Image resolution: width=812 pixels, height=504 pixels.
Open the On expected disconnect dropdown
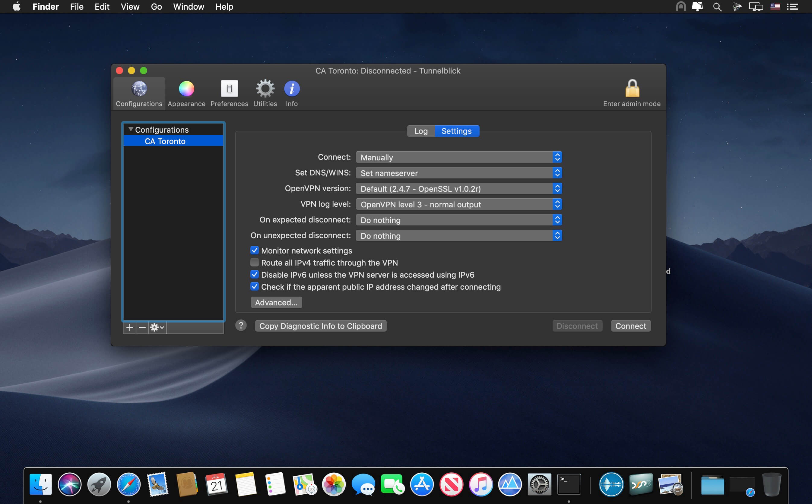tap(459, 220)
